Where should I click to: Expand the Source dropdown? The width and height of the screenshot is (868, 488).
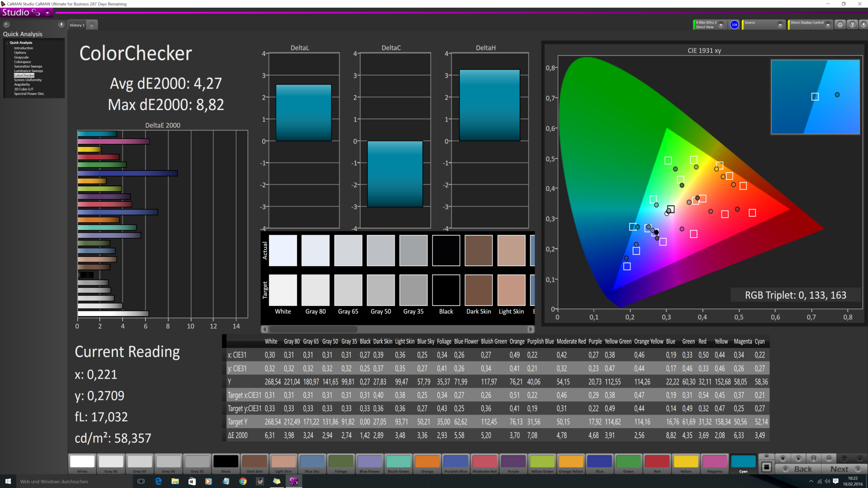click(780, 25)
